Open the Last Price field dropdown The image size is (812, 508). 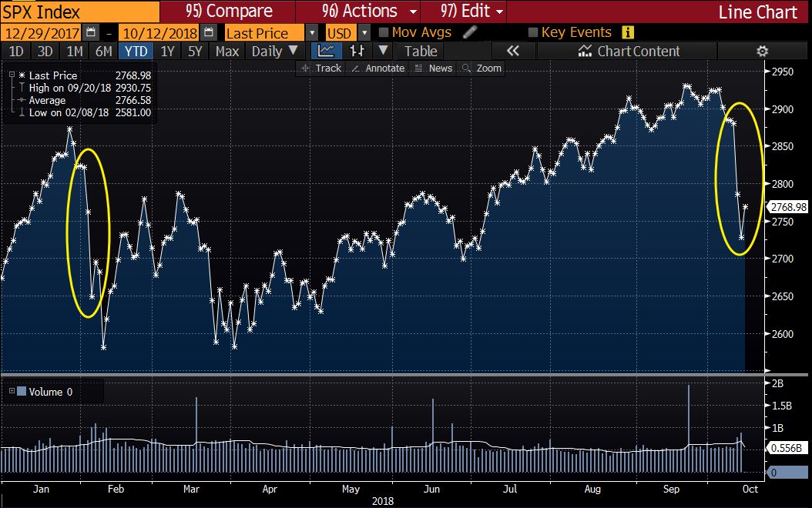[x=312, y=32]
